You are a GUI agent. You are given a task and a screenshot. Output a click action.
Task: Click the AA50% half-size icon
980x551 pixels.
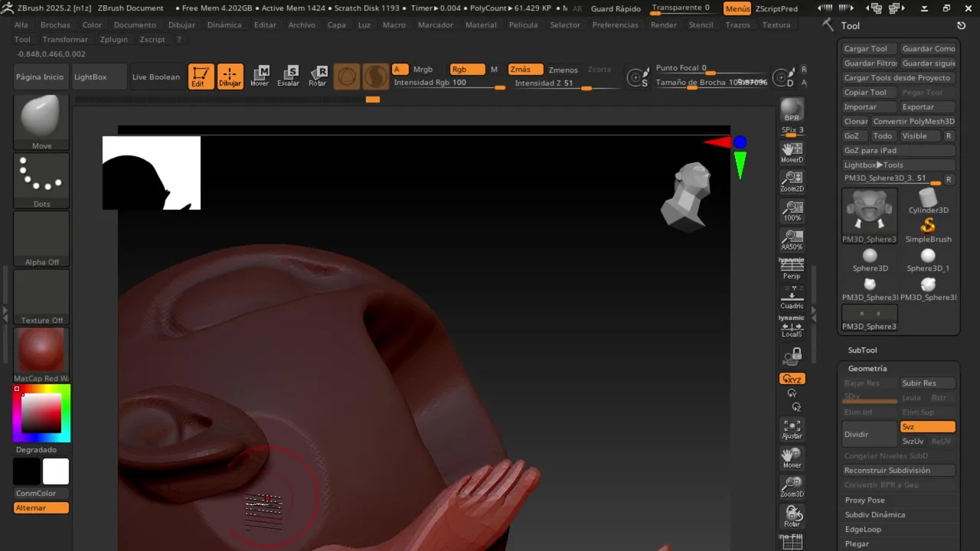pyautogui.click(x=792, y=240)
